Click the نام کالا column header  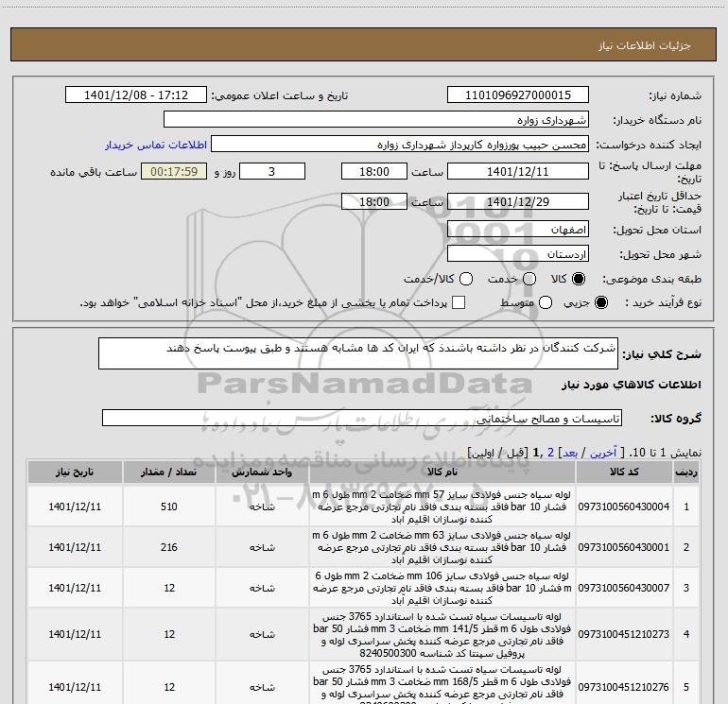[x=442, y=472]
